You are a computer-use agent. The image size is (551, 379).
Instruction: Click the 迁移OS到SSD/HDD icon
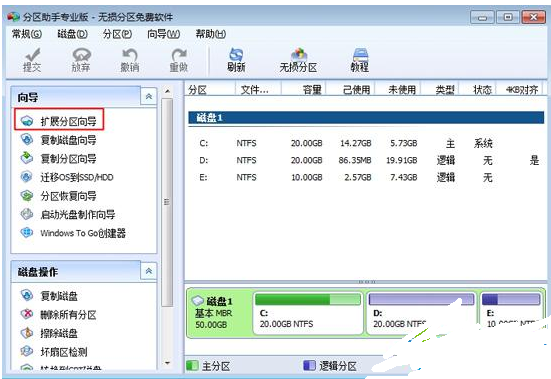[x=27, y=177]
